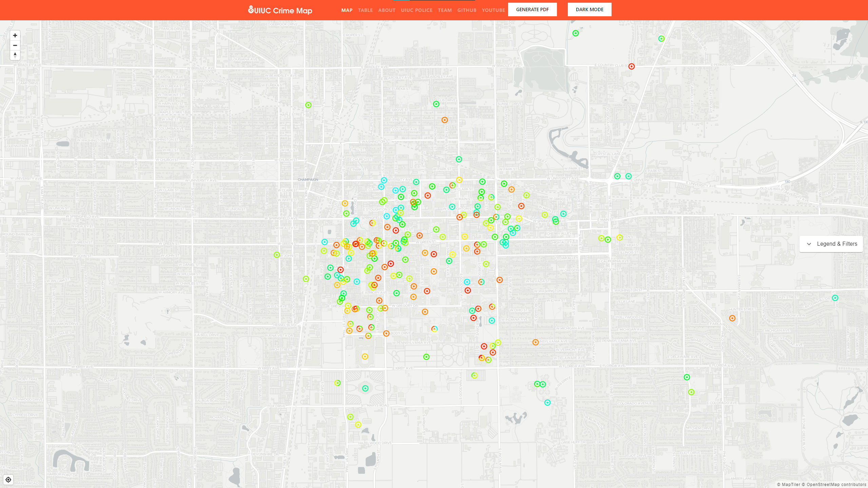Switch to the TABLE tab
Image resolution: width=868 pixels, height=488 pixels.
tap(365, 10)
